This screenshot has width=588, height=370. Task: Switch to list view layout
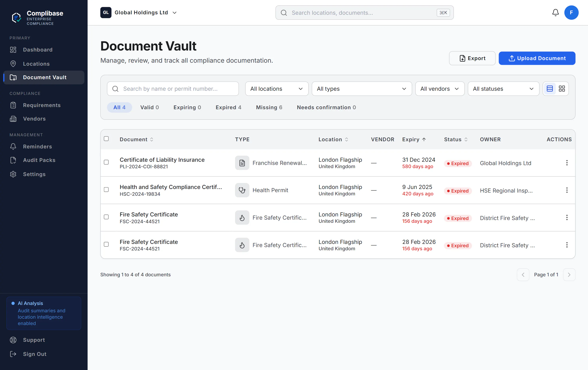(549, 89)
